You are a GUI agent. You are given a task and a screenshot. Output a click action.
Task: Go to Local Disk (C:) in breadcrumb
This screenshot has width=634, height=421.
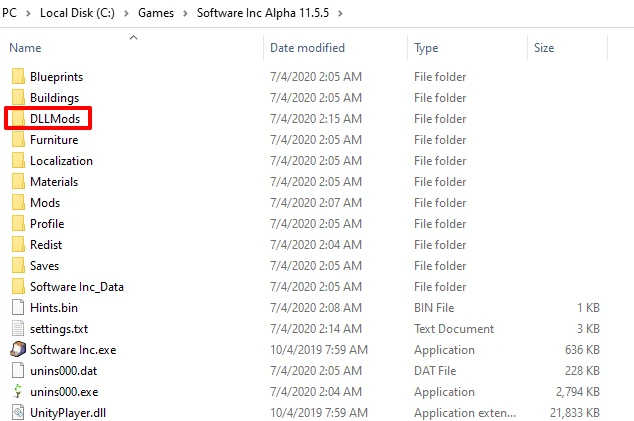point(77,13)
